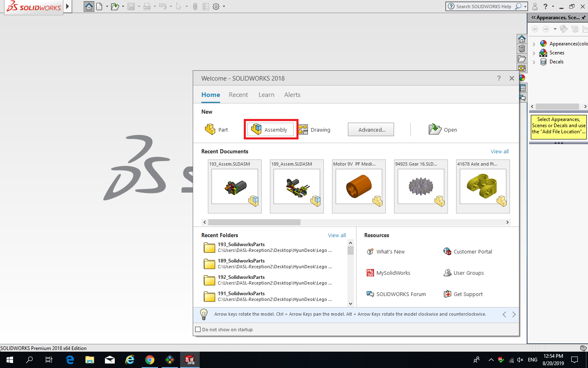Collapse Appearances pane with double-chevron
The width and height of the screenshot is (588, 368).
click(x=533, y=18)
